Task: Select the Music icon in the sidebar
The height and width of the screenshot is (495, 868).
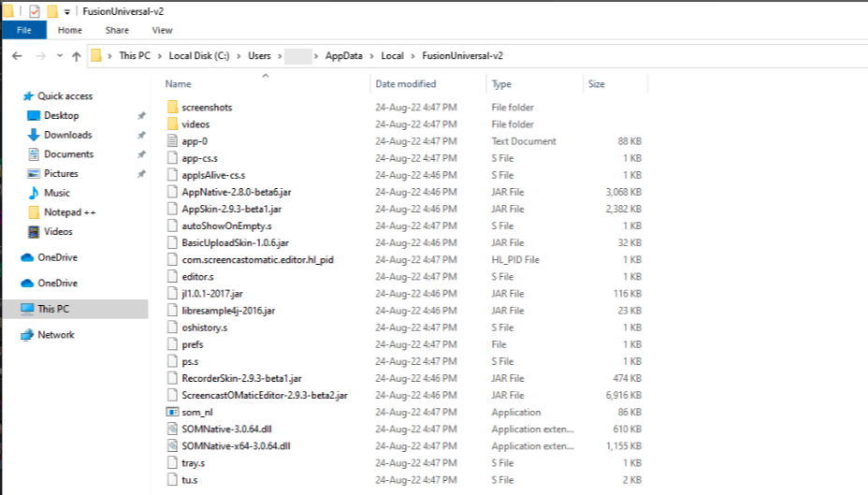Action: click(x=34, y=193)
